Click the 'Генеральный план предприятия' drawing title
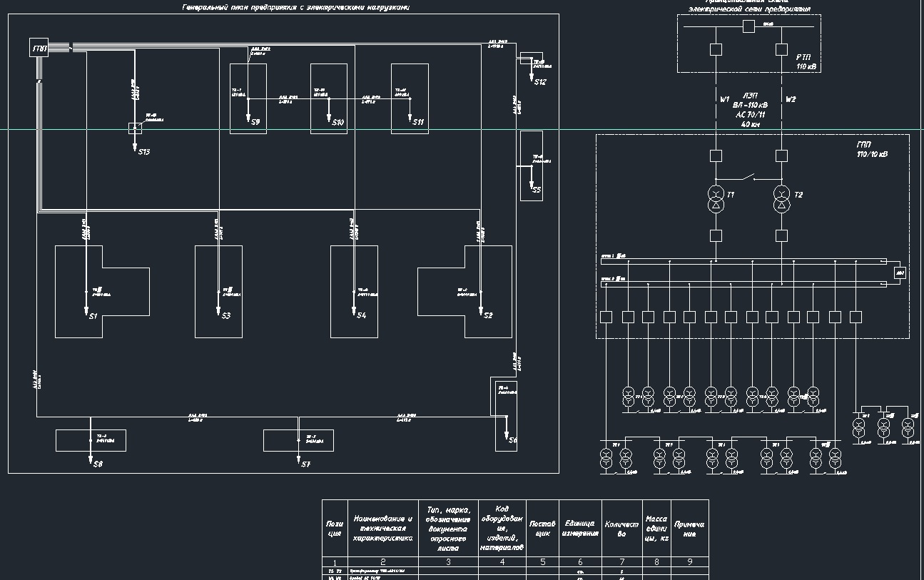Viewport: 924px width, 580px height. 296,7
